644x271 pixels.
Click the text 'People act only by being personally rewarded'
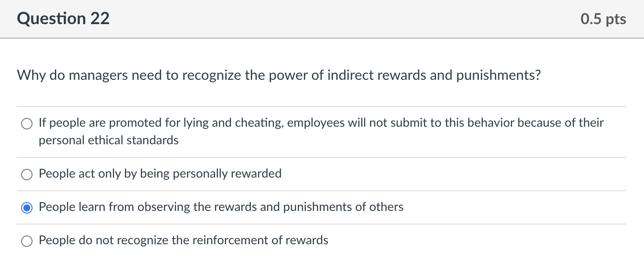pyautogui.click(x=160, y=174)
